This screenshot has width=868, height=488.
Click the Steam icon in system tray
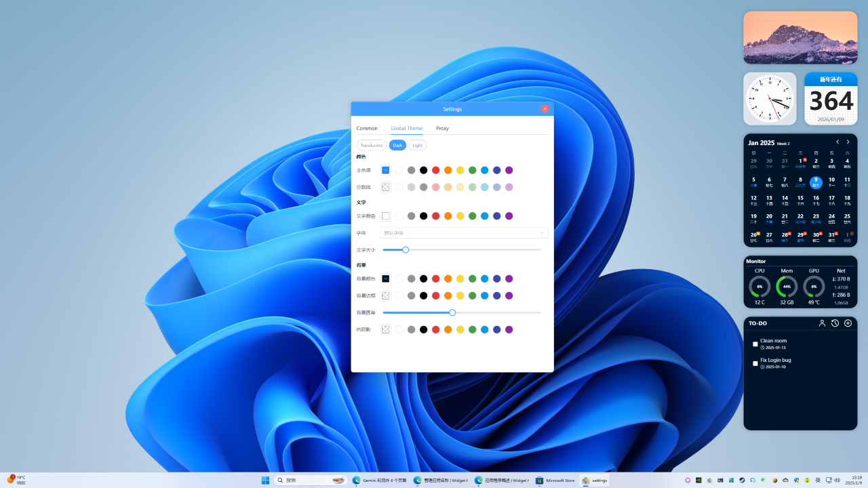click(x=742, y=480)
